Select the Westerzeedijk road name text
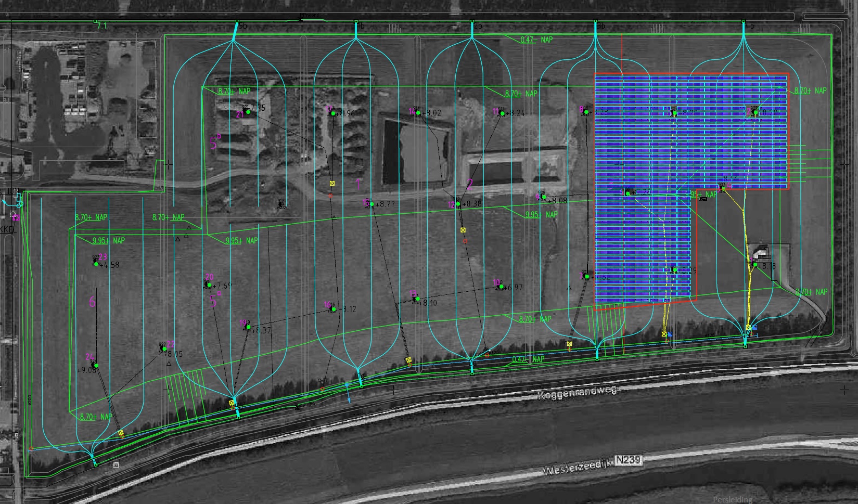858x504 pixels. tap(577, 467)
